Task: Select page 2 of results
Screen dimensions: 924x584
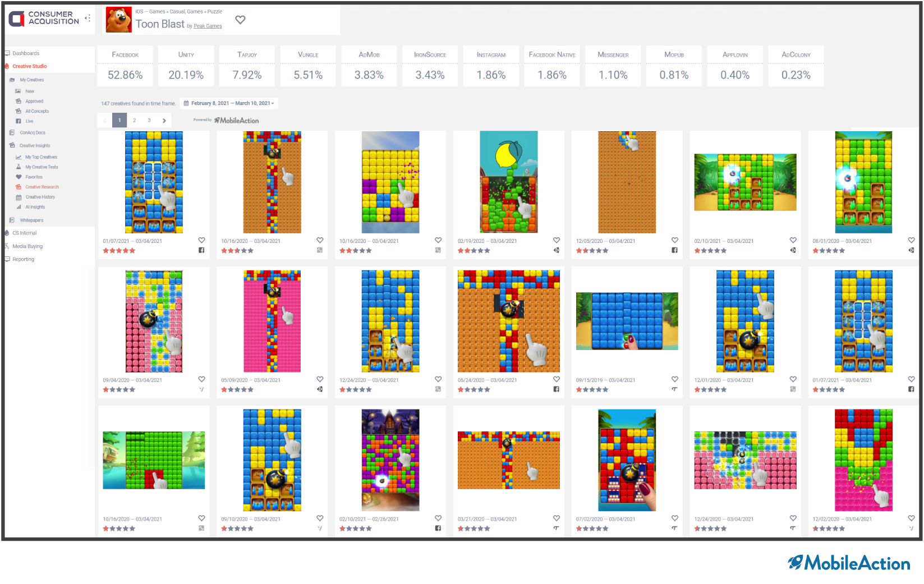Action: pyautogui.click(x=134, y=120)
